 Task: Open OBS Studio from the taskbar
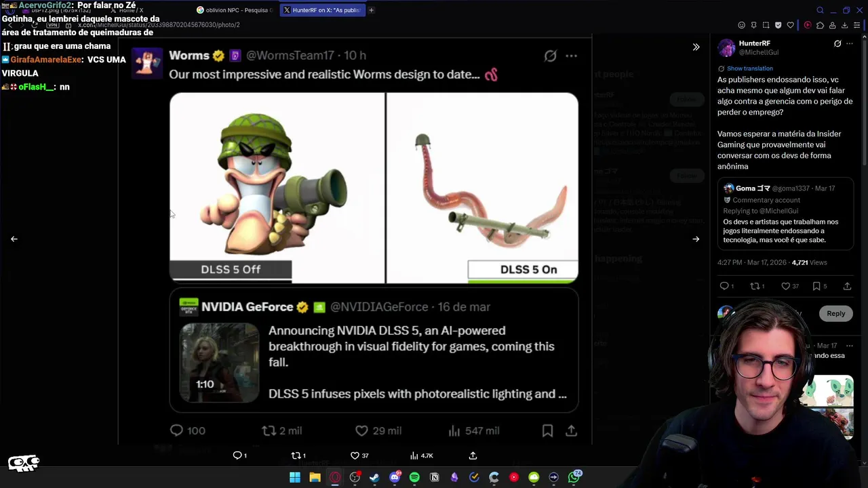point(355,477)
